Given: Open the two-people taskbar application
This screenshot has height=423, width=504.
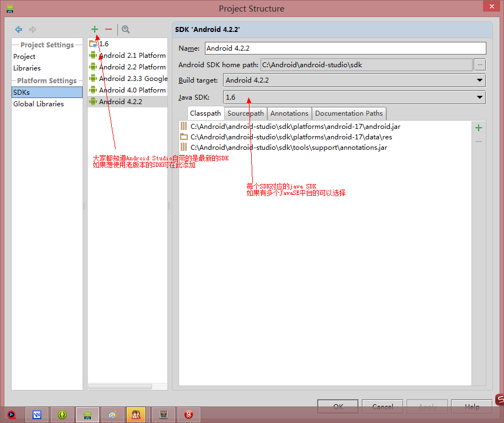Looking at the screenshot, I should pyautogui.click(x=136, y=415).
